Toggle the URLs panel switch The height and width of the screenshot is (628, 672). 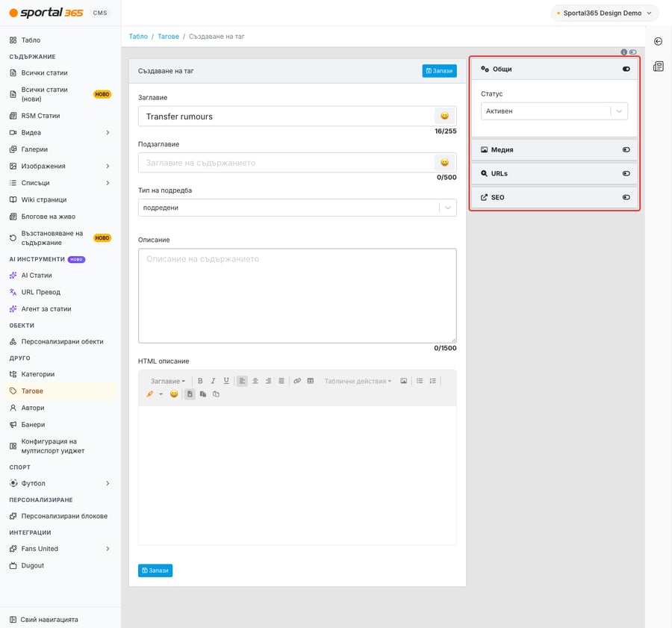click(626, 173)
